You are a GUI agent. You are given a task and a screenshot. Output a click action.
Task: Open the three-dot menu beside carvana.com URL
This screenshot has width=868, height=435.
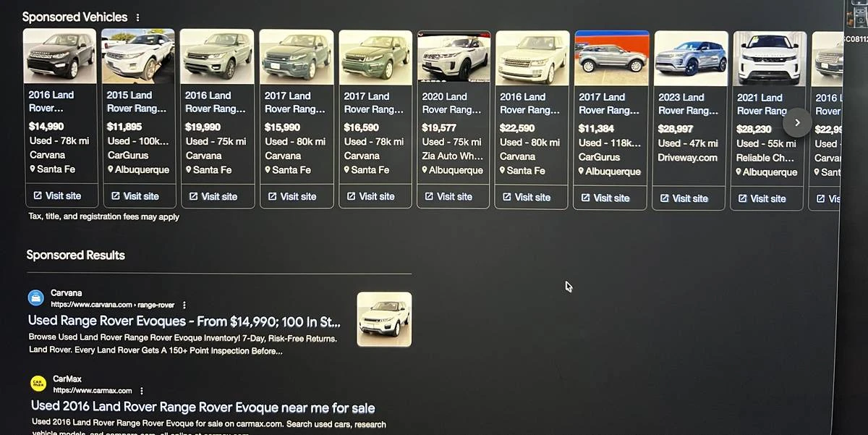[x=184, y=305]
